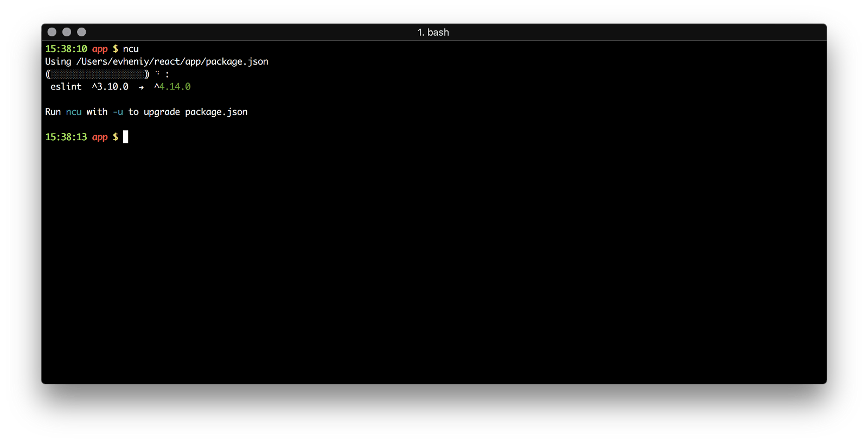Screen dimensions: 868x443
Task: Click the arrow between eslint versions
Action: click(141, 87)
